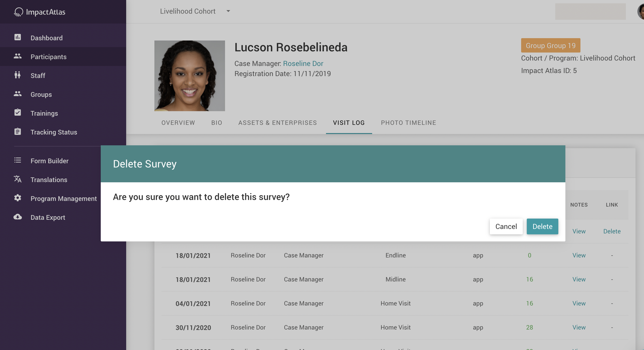The height and width of the screenshot is (350, 644).
Task: Click the Participants people icon
Action: 17,56
